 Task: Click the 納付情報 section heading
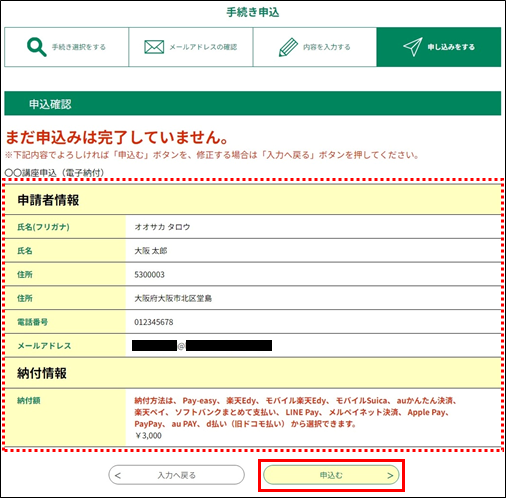42,373
